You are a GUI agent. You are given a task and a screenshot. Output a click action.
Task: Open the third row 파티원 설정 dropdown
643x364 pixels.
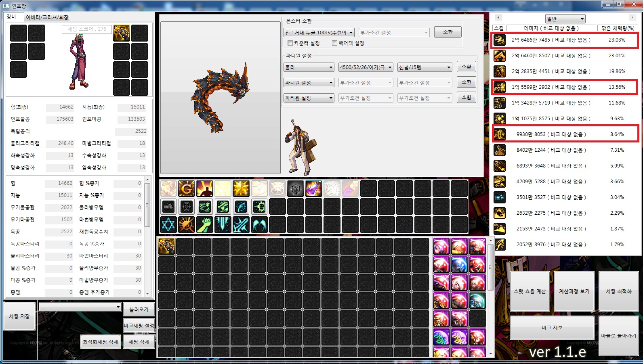pyautogui.click(x=309, y=98)
